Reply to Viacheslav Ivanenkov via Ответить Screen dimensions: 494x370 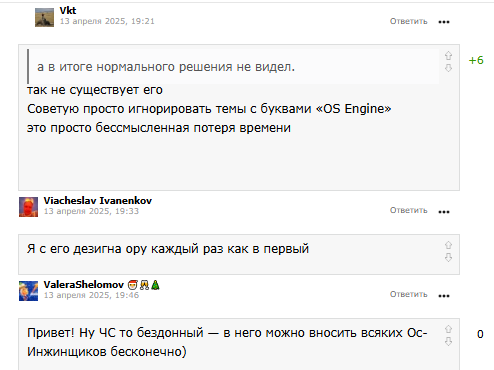pos(409,210)
